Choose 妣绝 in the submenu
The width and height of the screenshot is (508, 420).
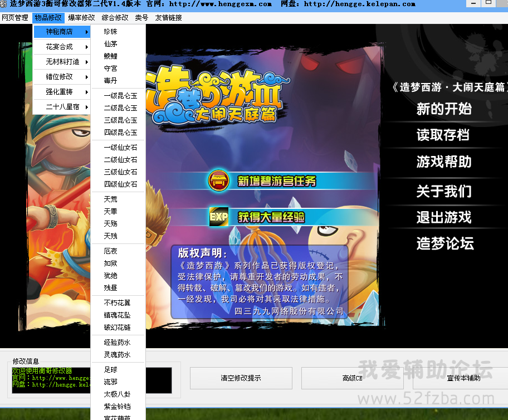click(x=118, y=276)
